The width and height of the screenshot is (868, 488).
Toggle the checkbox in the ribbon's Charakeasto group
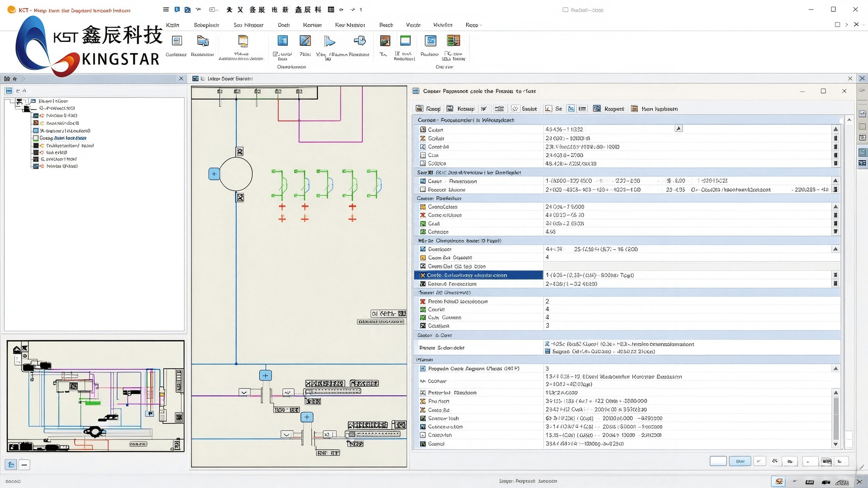point(275,54)
